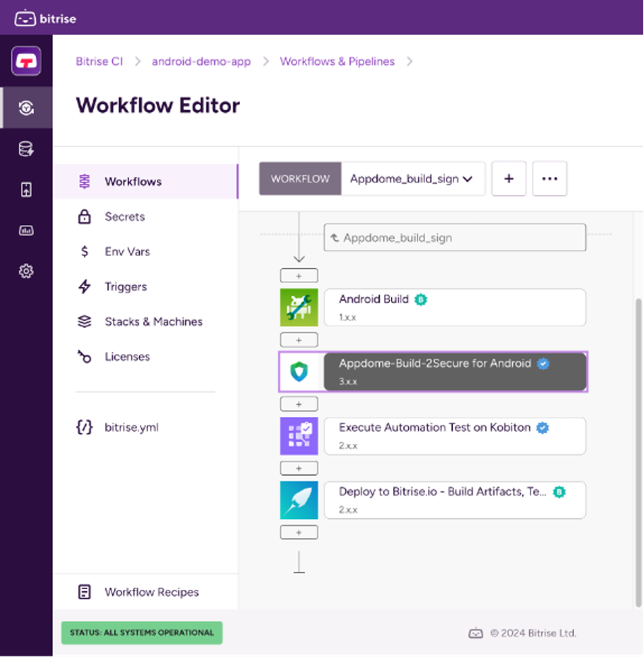Click the Kobiton automation test step icon

(299, 436)
